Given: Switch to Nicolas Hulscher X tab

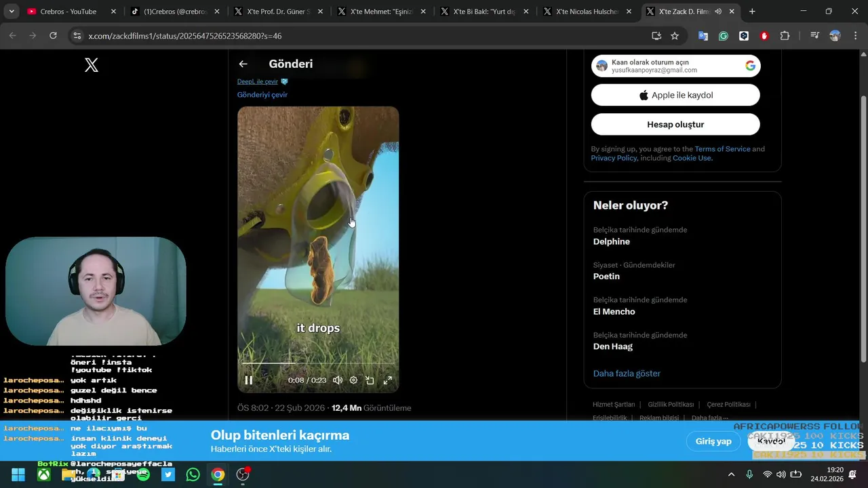Looking at the screenshot, I should 587,12.
